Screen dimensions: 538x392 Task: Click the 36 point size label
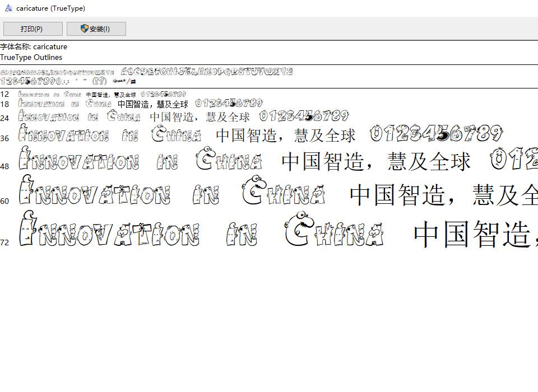tap(4, 138)
